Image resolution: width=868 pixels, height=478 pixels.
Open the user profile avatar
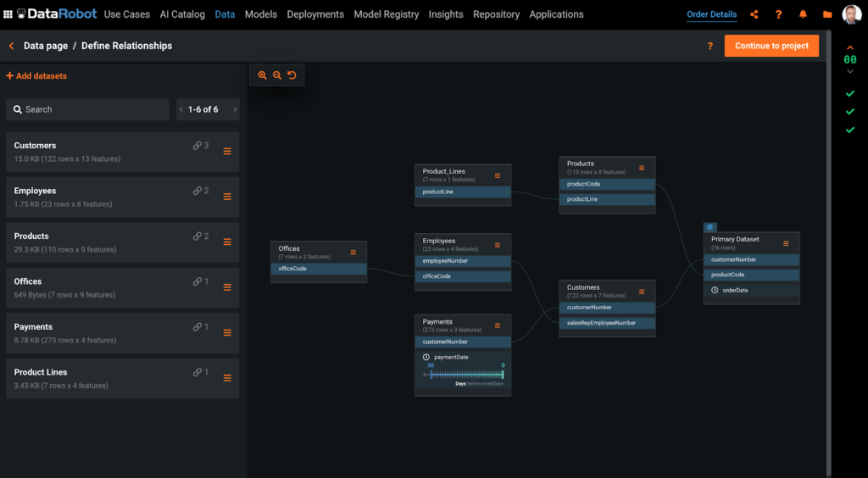click(851, 14)
